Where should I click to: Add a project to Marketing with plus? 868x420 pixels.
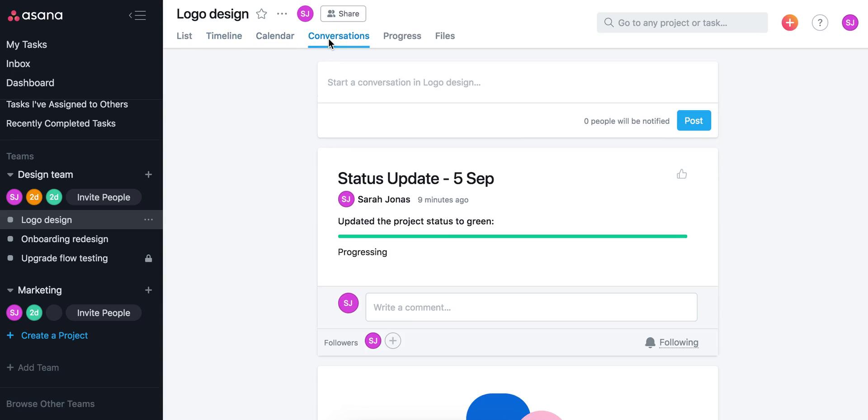[x=148, y=290]
